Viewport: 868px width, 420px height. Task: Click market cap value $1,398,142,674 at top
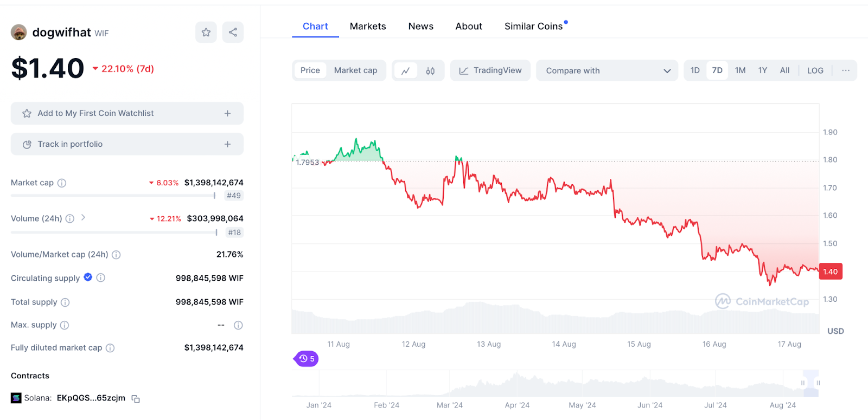(x=214, y=183)
